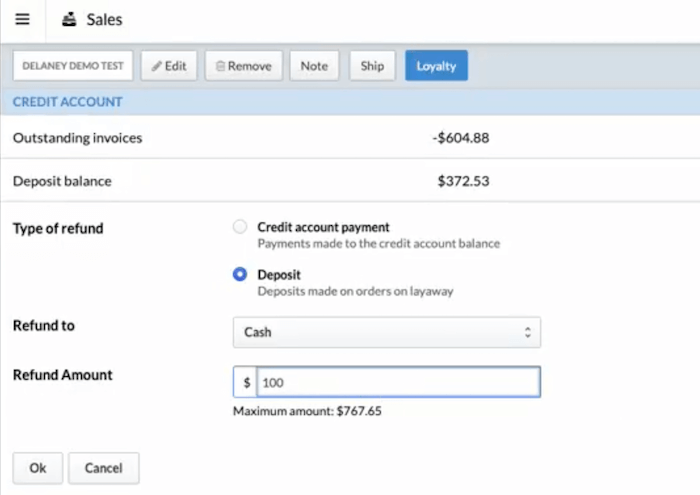The width and height of the screenshot is (700, 495).
Task: Click the Sales page title
Action: (104, 20)
